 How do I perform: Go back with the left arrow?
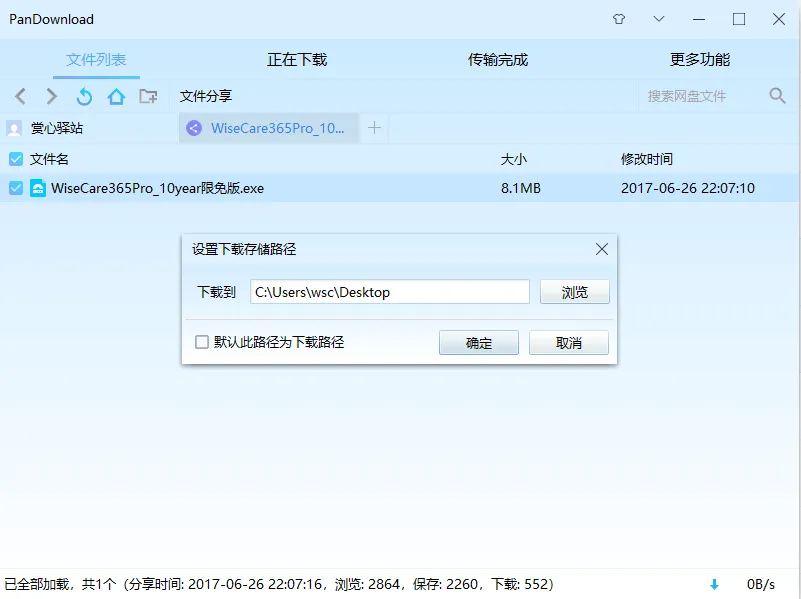tap(20, 96)
